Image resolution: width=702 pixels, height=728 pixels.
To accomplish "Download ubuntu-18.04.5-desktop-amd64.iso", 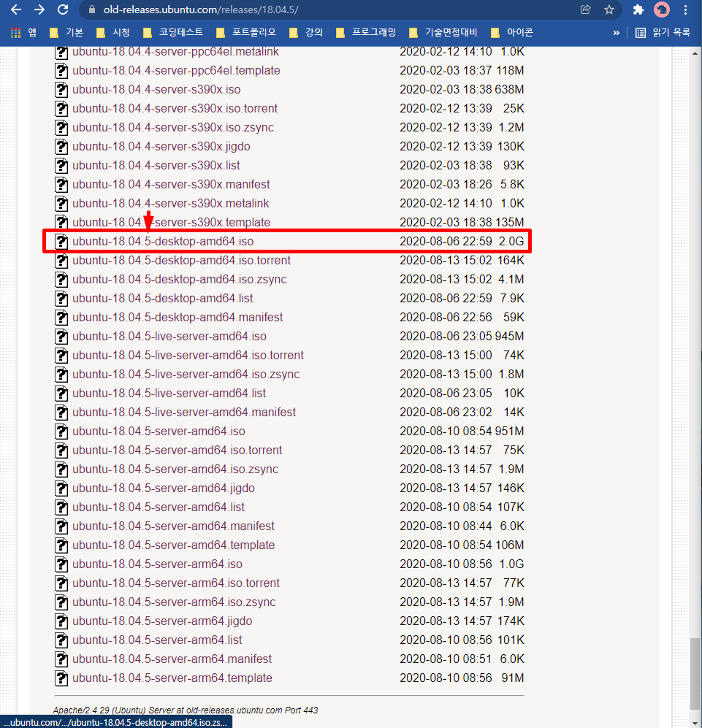I will 163,242.
